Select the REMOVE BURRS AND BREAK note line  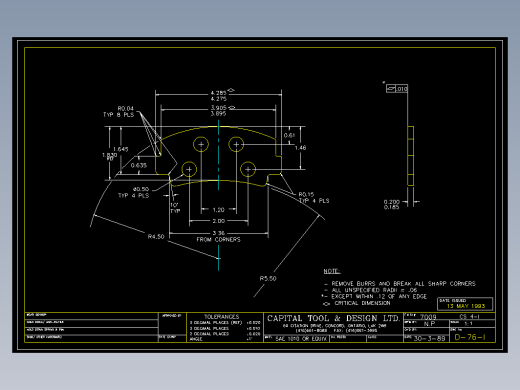point(403,284)
